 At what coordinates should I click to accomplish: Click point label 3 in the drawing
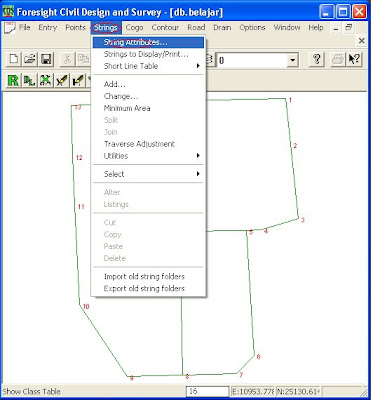pyautogui.click(x=303, y=220)
